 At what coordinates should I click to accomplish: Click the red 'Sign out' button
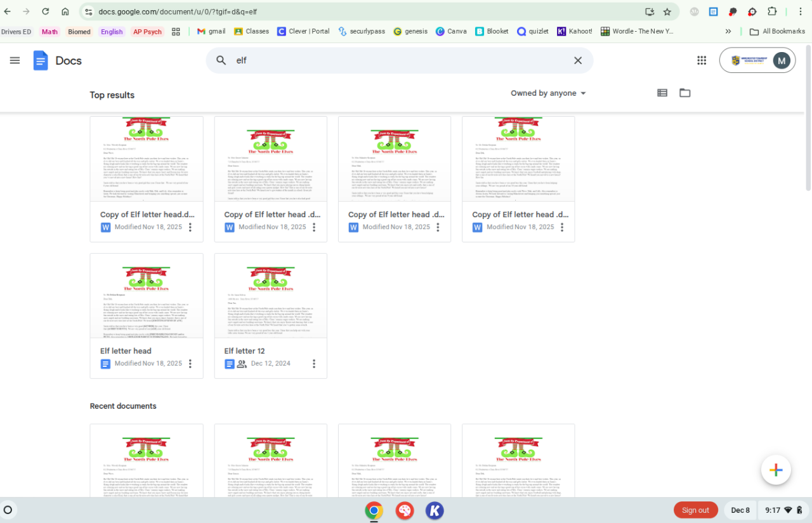(695, 510)
